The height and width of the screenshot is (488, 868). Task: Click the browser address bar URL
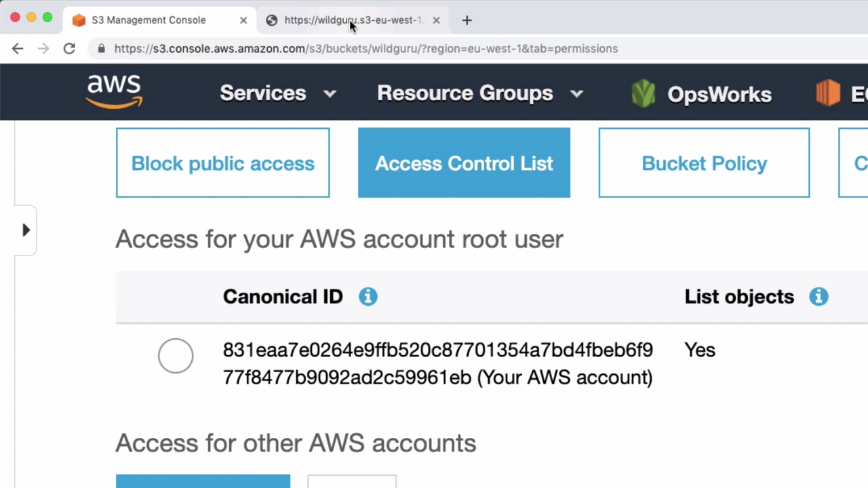point(366,49)
